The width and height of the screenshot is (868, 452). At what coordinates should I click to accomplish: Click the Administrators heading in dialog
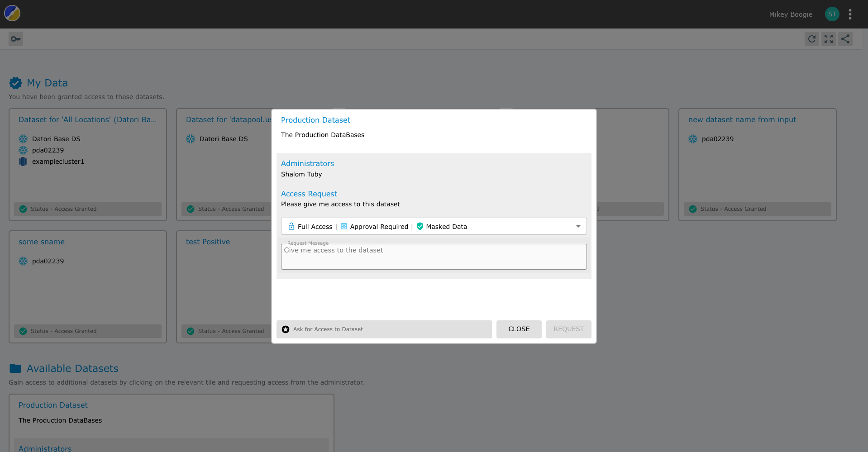point(307,163)
